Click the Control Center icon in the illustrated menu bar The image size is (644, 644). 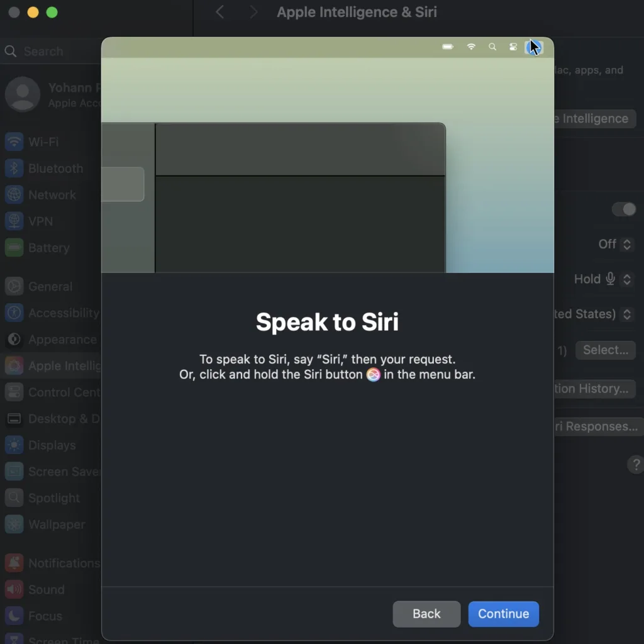(x=513, y=47)
